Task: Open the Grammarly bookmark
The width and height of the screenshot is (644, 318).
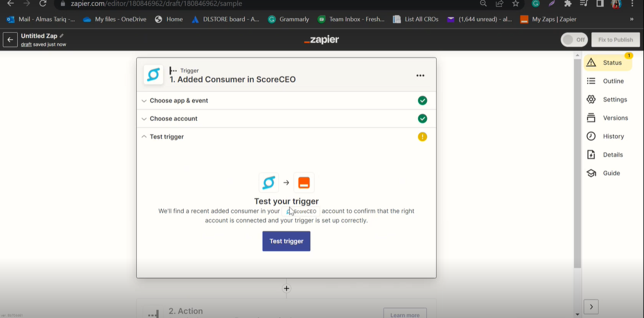Action: tap(289, 19)
